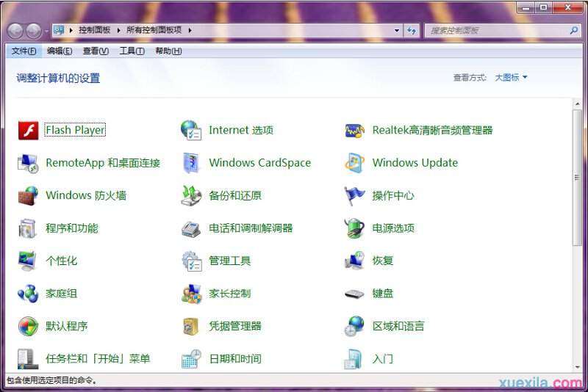The image size is (588, 392).
Task: Open the 查看(V) menu
Action: [x=96, y=51]
